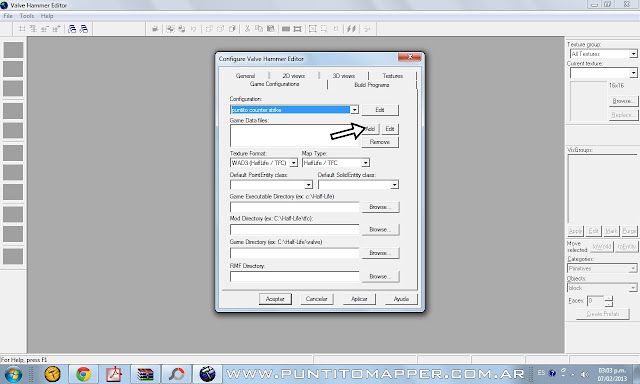Open the Texture group dropdown
Viewport: 640px width, 384px height.
[633, 54]
